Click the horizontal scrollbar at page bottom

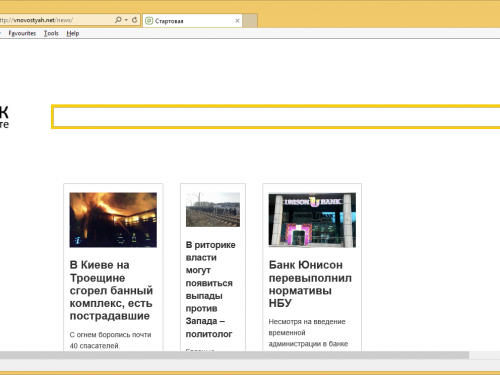(x=234, y=355)
